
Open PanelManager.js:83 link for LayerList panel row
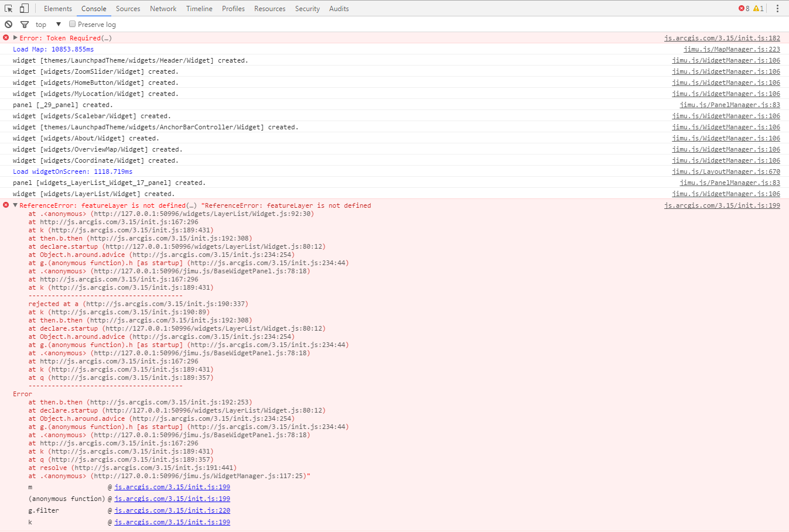coord(730,183)
